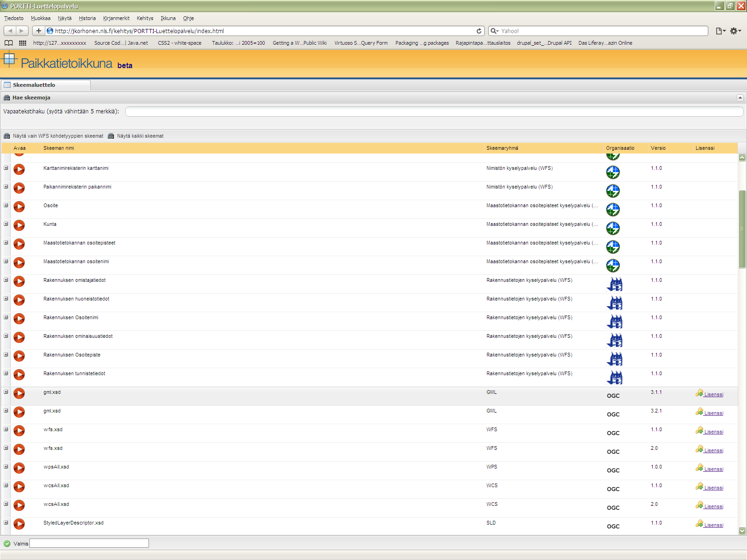Click building organisation icon for Rakennuksen tunnistetiedot
Screen dimensions: 747x560
click(x=615, y=378)
